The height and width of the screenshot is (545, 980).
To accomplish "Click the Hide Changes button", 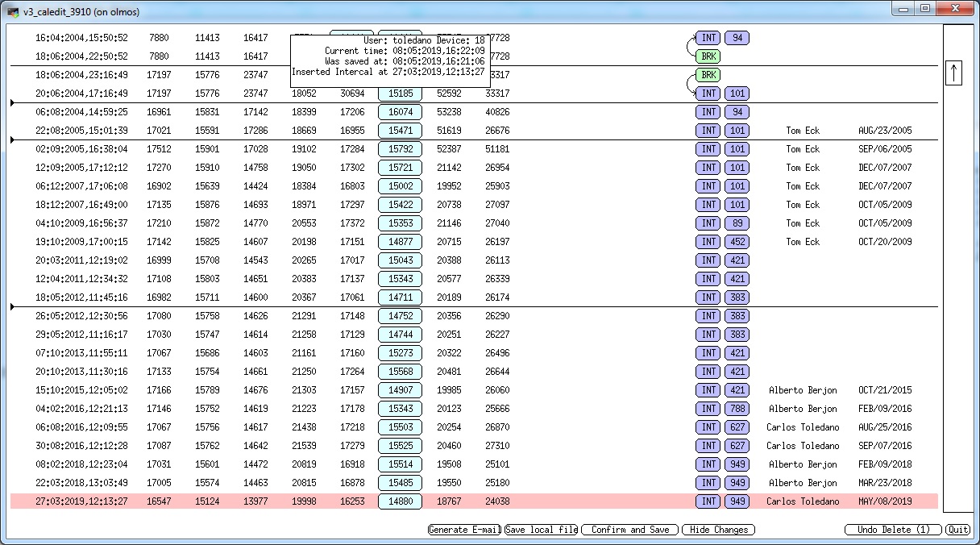I will [x=718, y=530].
